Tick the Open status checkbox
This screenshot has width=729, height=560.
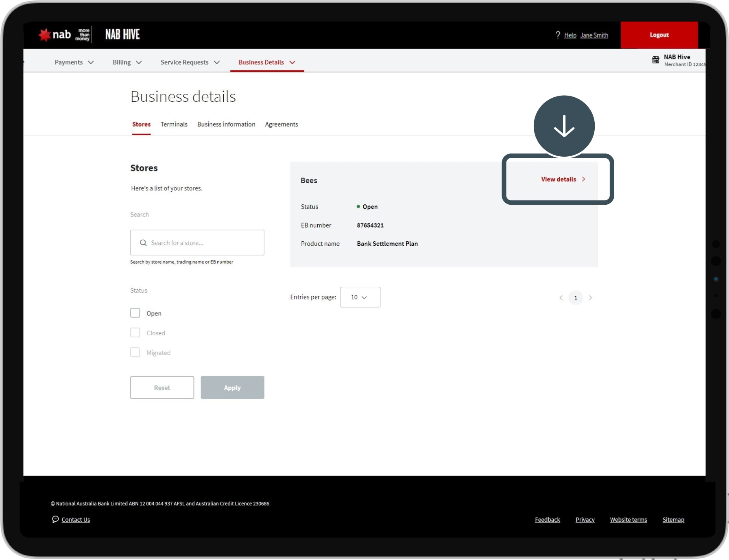[x=135, y=313]
